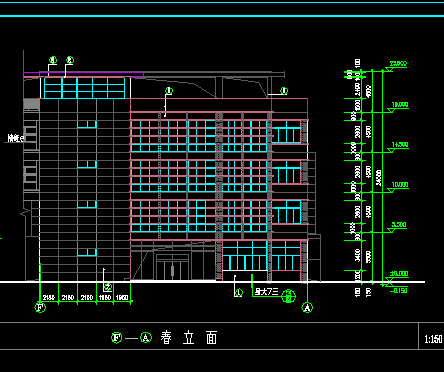Select the green detail index circle near ground level

(288, 296)
